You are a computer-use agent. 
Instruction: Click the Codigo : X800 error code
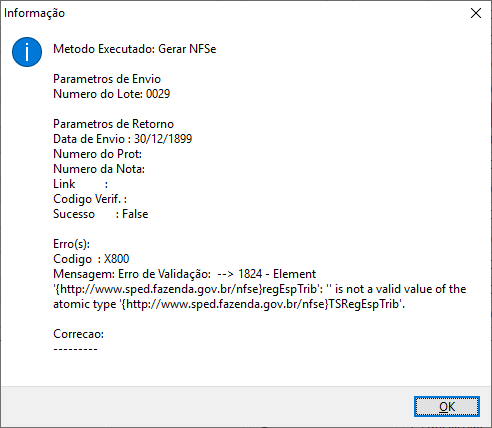coord(91,259)
